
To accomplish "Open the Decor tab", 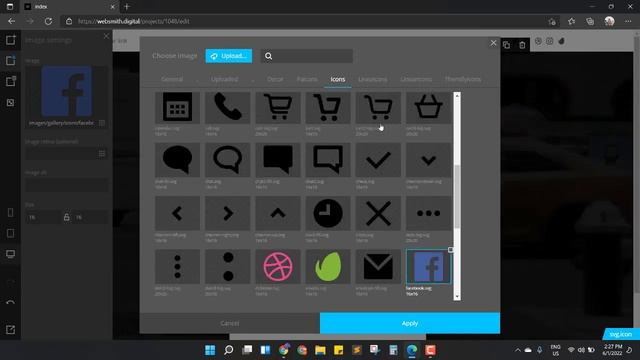I will 275,79.
